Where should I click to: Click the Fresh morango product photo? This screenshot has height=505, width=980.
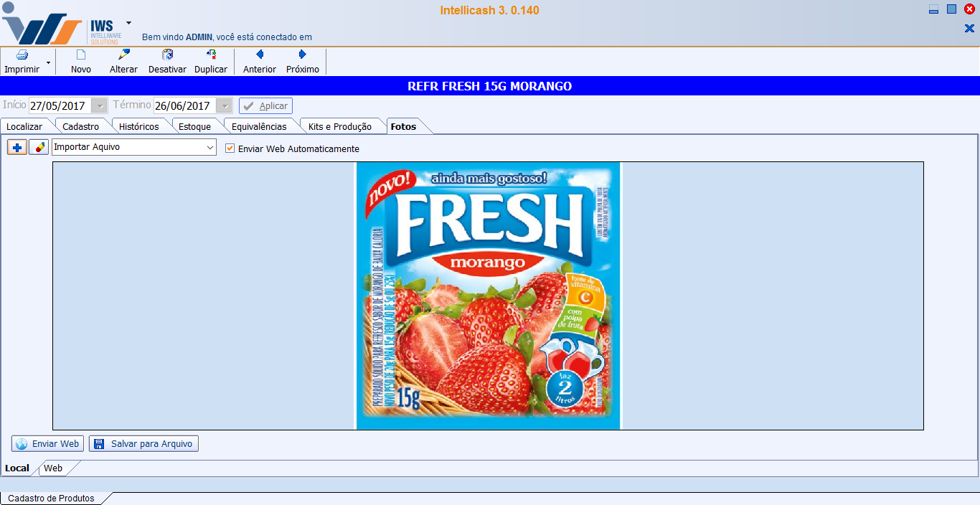tap(488, 296)
